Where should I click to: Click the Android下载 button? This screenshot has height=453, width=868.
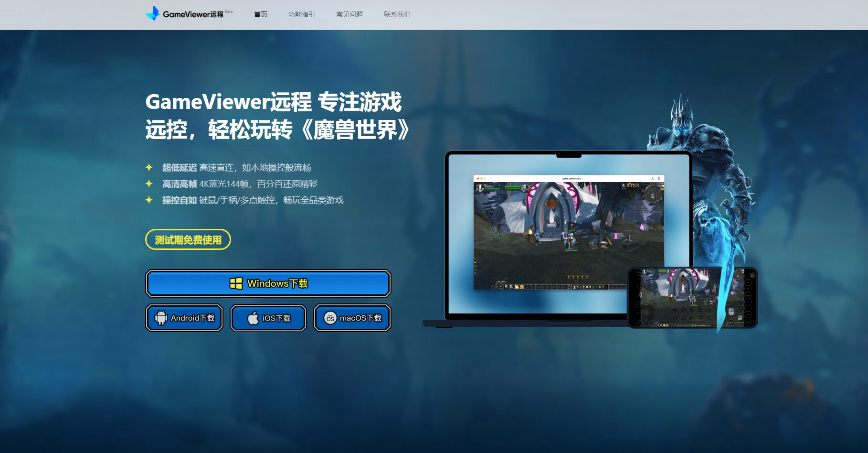[184, 318]
